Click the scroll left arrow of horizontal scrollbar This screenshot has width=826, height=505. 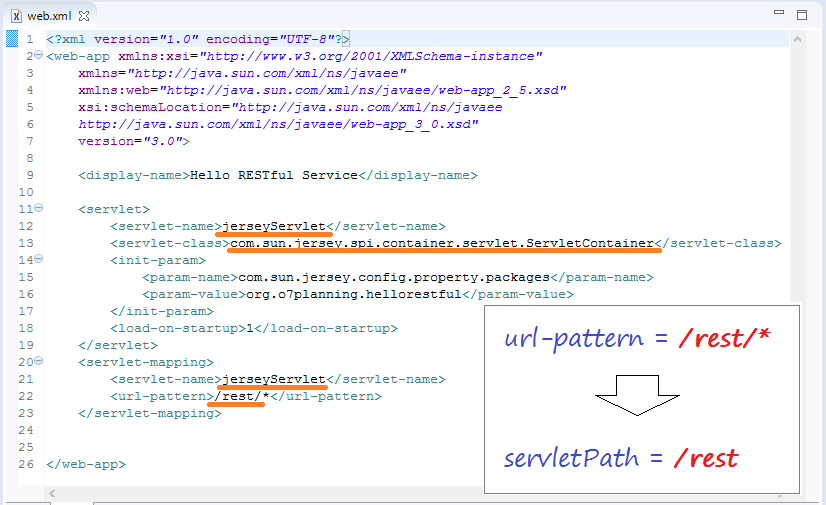tap(52, 493)
